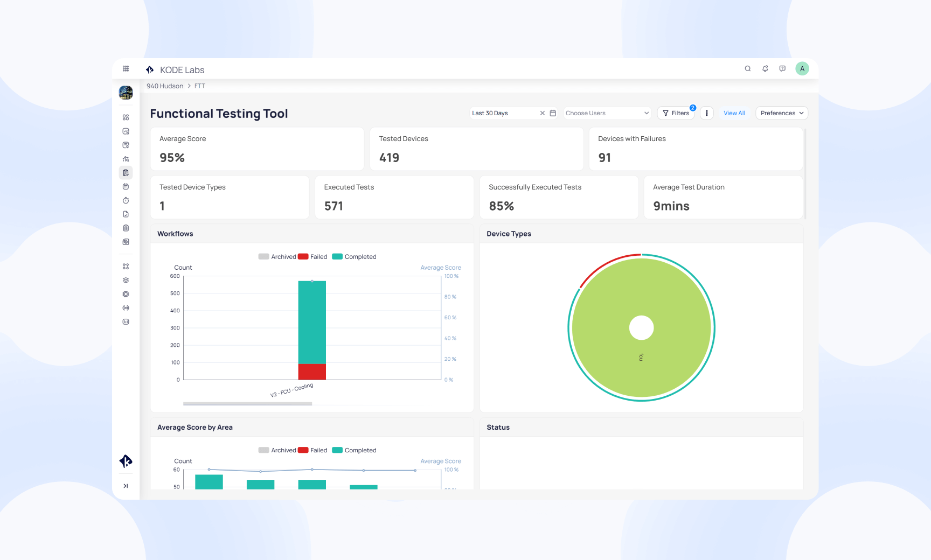Viewport: 931px width, 560px height.
Task: Click the notifications bell icon
Action: 765,68
